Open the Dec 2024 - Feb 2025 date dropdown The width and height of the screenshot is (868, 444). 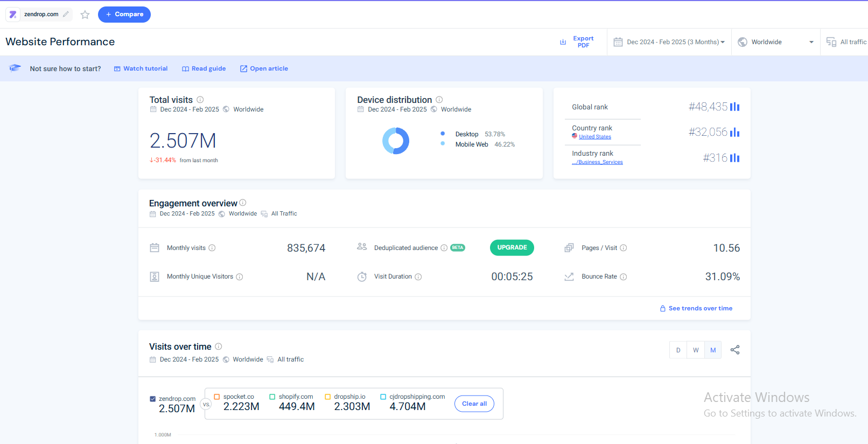[x=669, y=42]
